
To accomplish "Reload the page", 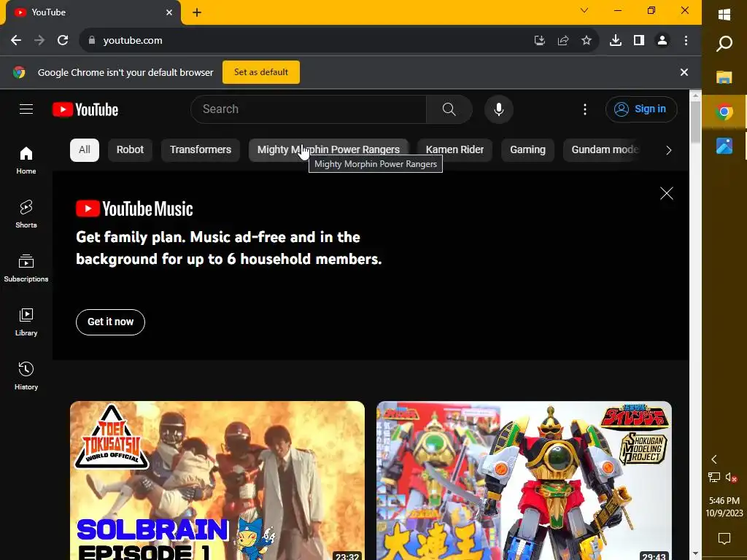I will click(63, 40).
